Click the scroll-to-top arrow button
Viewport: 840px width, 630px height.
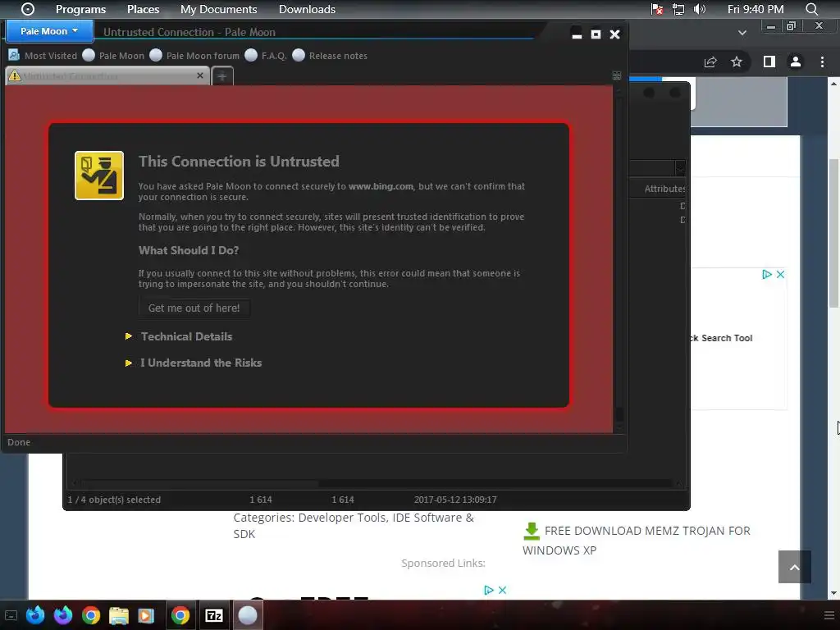(x=794, y=567)
